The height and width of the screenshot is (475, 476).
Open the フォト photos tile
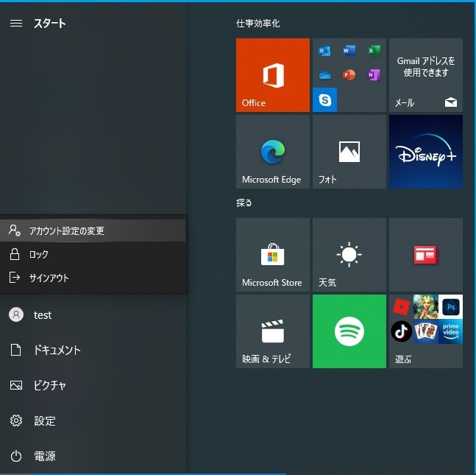(x=349, y=152)
